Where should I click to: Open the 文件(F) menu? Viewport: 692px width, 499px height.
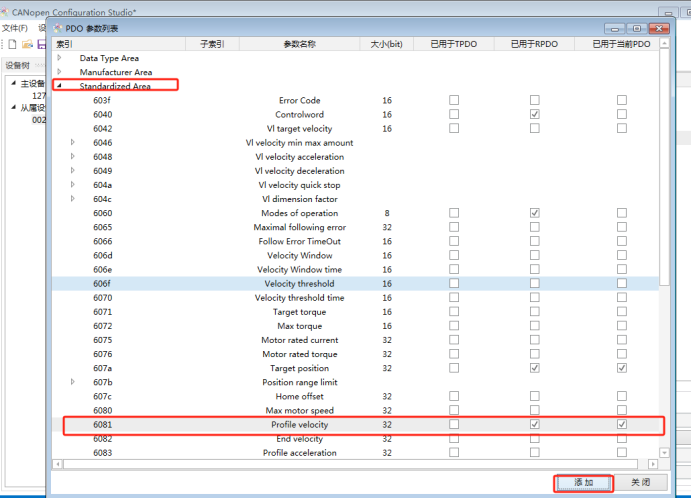15,28
